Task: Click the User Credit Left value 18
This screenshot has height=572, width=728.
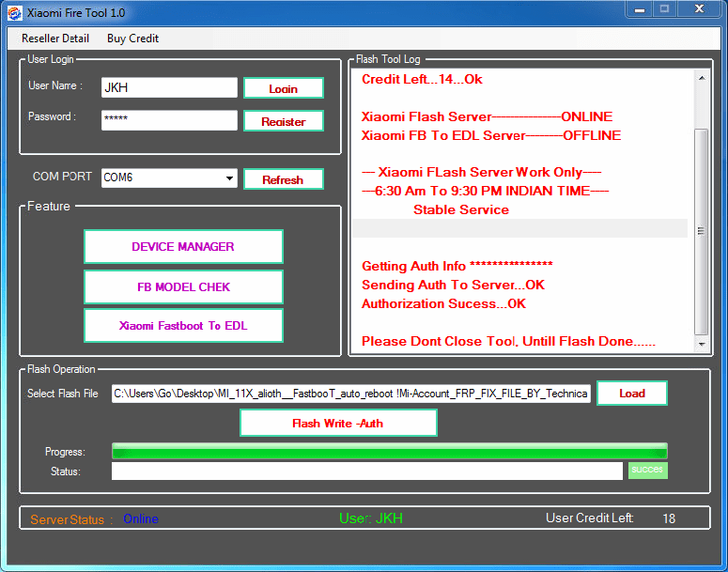Action: click(669, 518)
